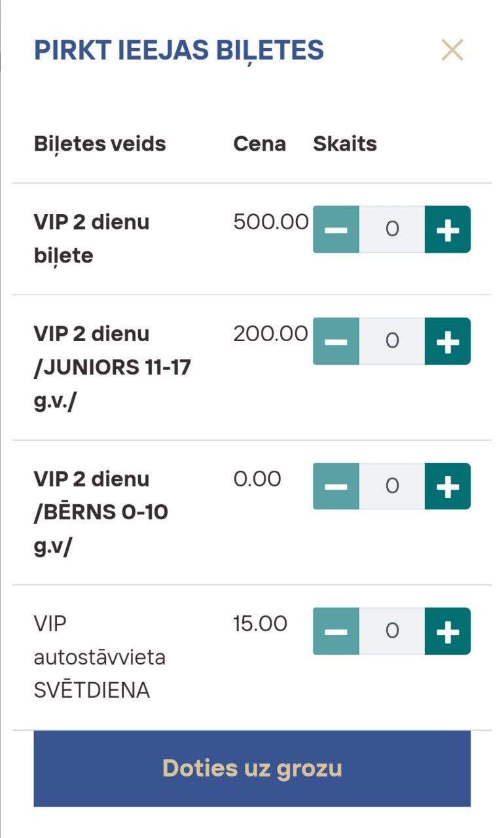
Task: Click the VIP 2 dienu biļete label
Action: coord(92,238)
